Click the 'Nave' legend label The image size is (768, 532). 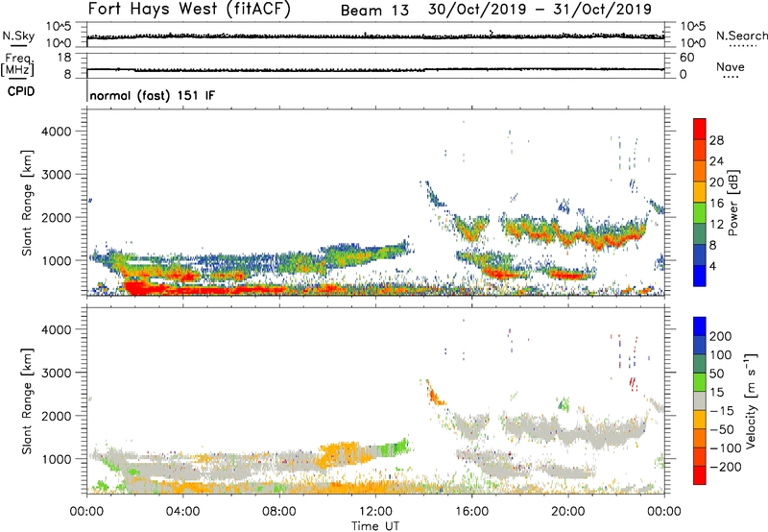point(730,66)
